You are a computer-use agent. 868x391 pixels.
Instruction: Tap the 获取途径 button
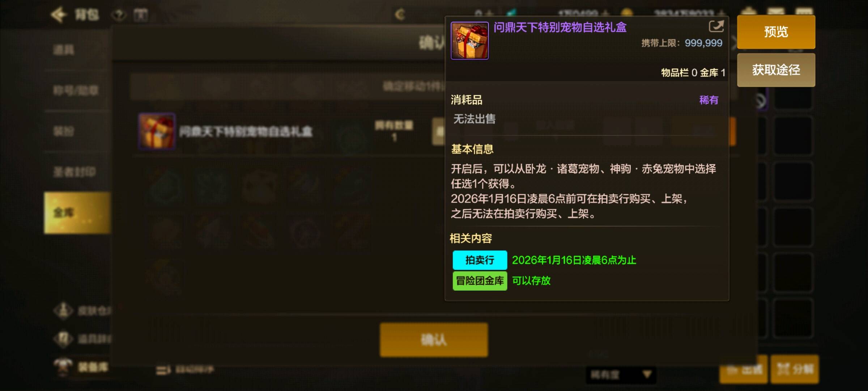[776, 70]
